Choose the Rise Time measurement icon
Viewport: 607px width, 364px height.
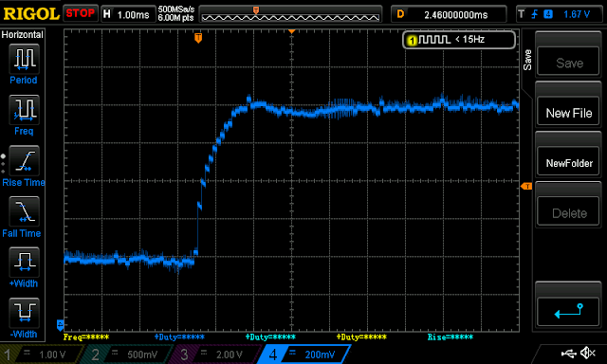coord(24,161)
